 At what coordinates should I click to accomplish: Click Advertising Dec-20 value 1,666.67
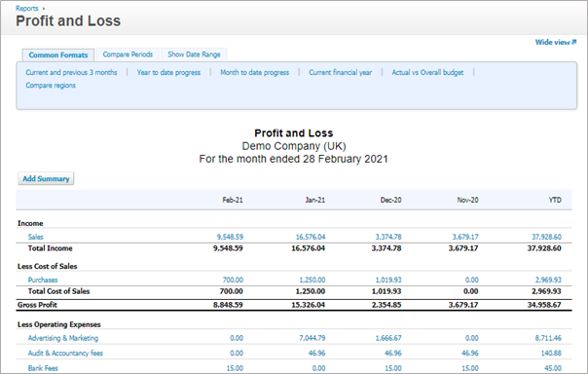tap(388, 338)
